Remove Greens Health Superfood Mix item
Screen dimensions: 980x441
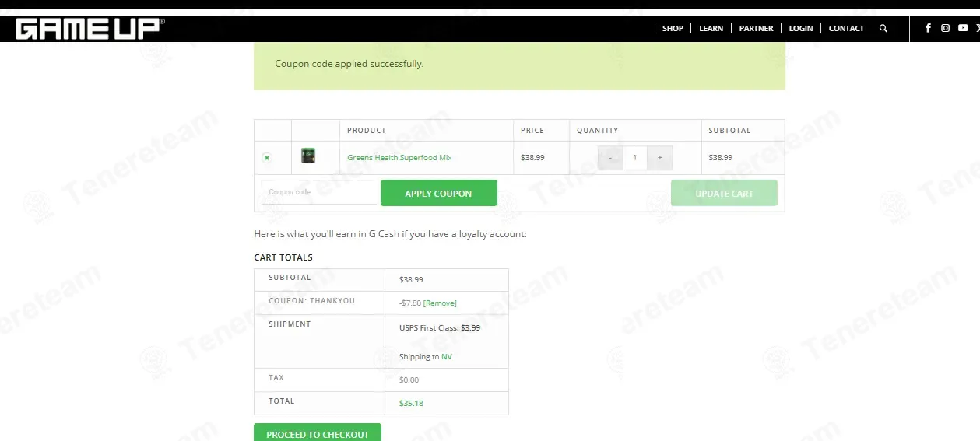point(267,158)
